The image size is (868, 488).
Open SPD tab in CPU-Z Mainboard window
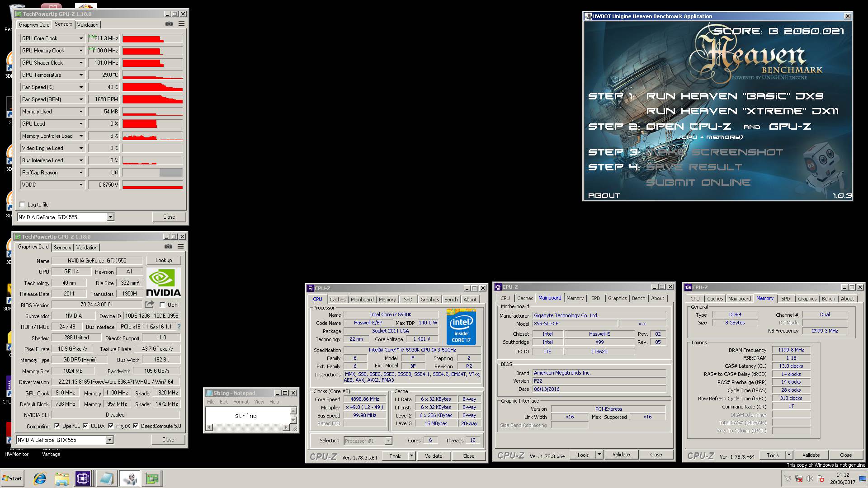pyautogui.click(x=596, y=298)
